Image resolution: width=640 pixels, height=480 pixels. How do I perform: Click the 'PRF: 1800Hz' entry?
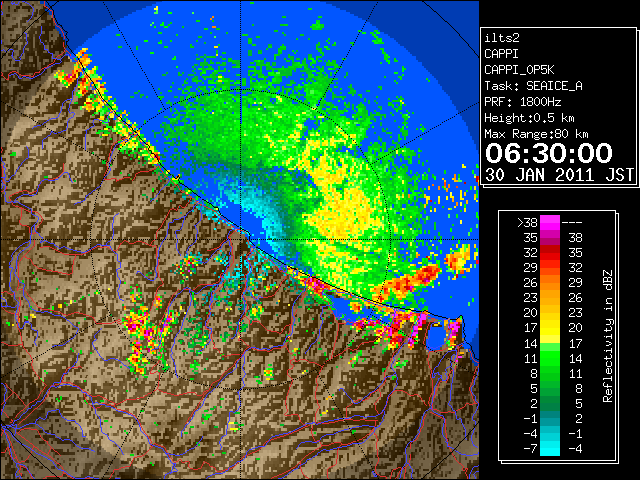pos(523,102)
